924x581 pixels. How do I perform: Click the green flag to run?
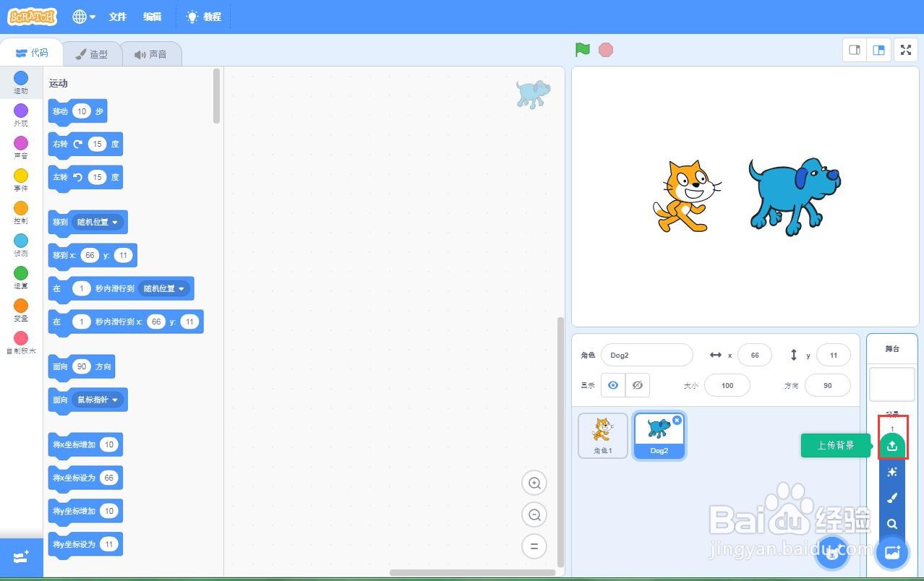pos(583,50)
